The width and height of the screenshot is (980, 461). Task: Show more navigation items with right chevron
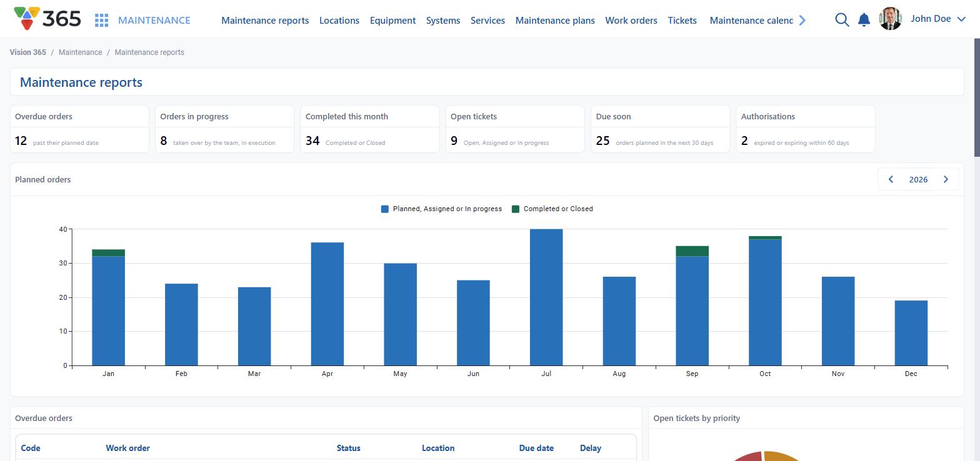pos(802,20)
